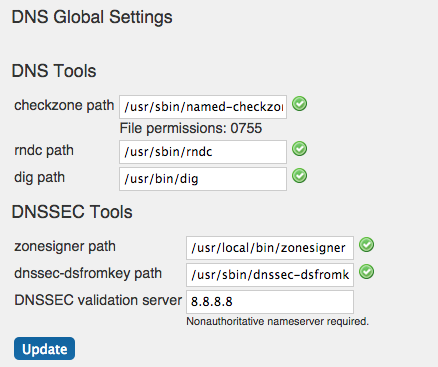This screenshot has width=438, height=367.
Task: Click the DNSSEC validation server label
Action: [98, 300]
